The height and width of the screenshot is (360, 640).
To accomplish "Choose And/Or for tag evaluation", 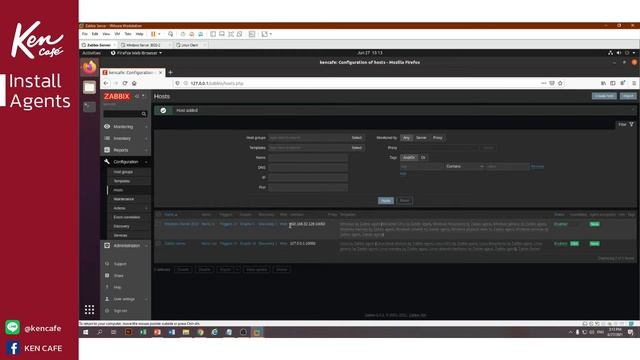I will pos(409,158).
